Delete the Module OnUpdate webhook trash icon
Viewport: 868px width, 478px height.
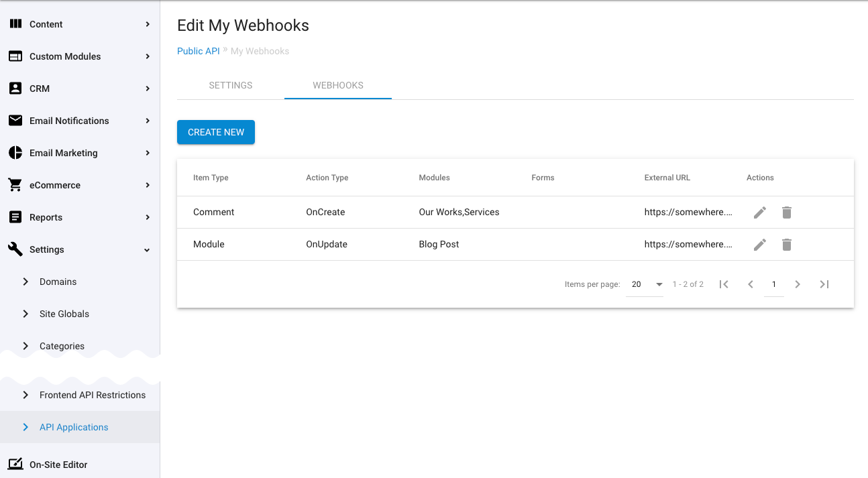tap(787, 244)
